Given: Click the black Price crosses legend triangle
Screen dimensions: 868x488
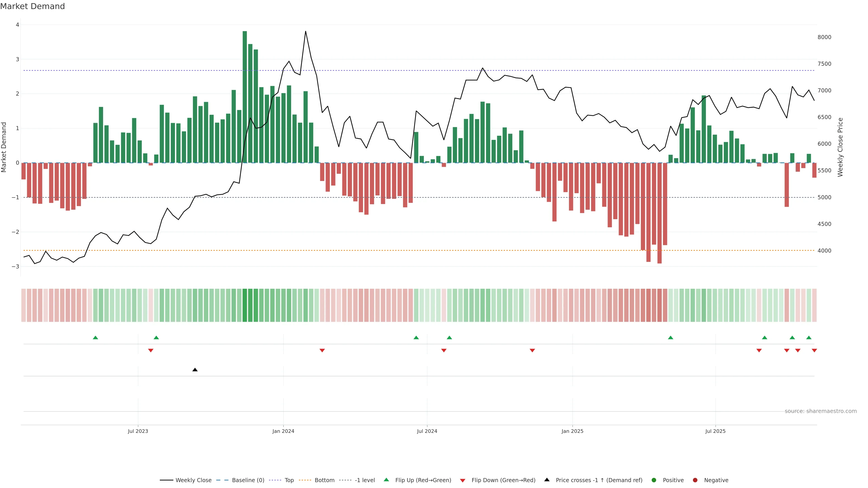Looking at the screenshot, I should tap(547, 480).
